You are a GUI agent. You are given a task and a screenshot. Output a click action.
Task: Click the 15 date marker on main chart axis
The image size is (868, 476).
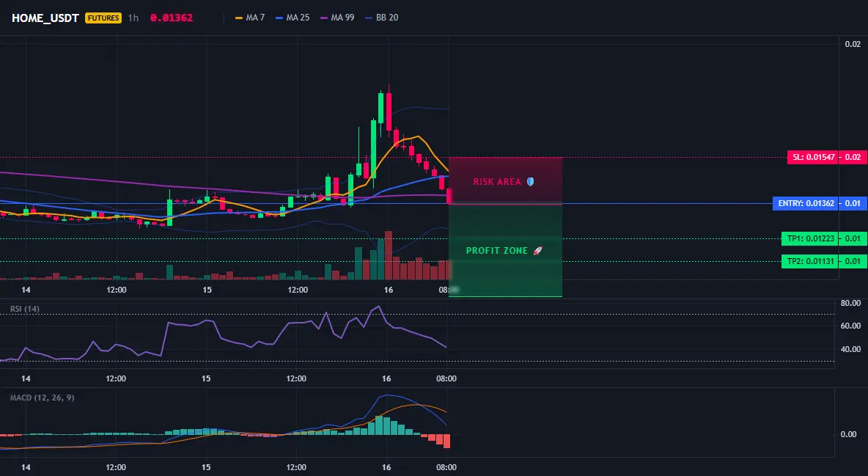click(x=207, y=290)
